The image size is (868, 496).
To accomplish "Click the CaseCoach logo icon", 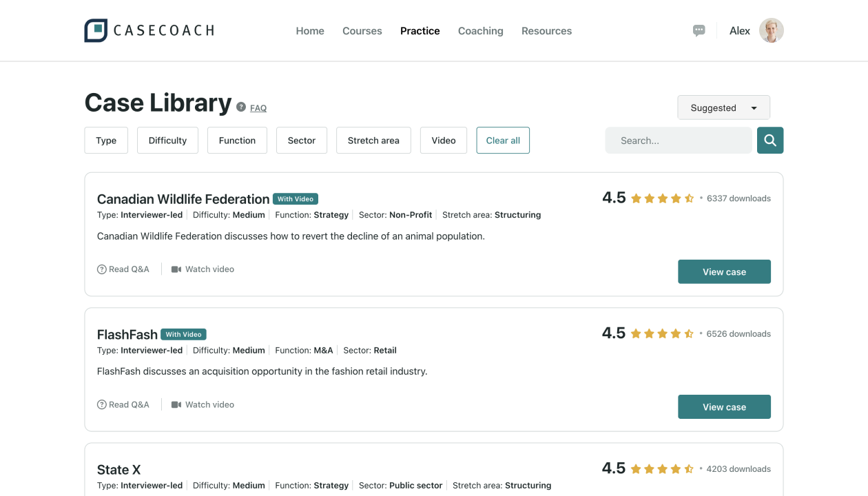I will pos(96,30).
